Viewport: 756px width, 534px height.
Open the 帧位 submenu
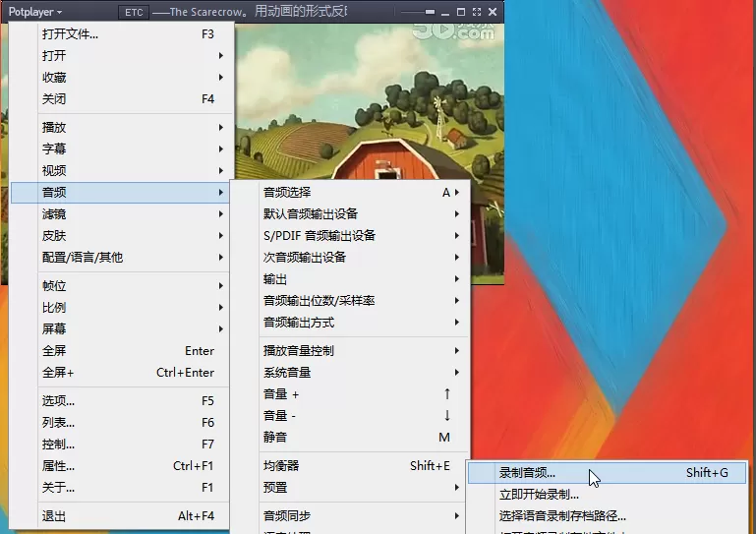pos(121,286)
